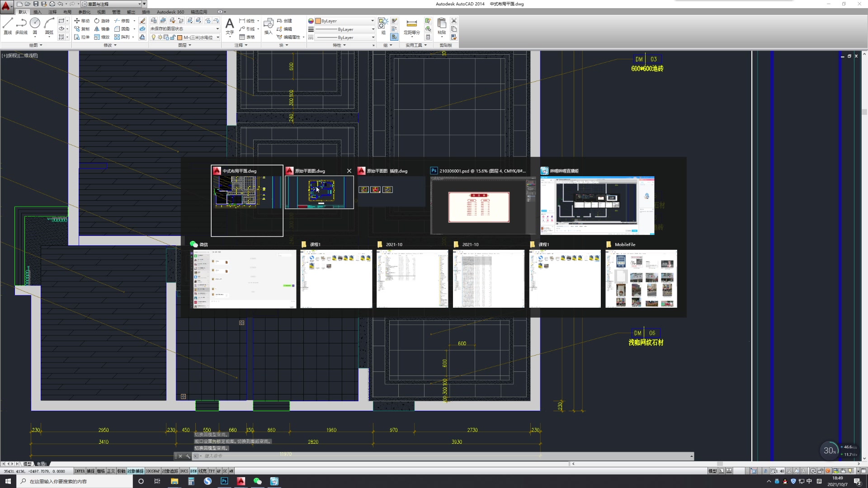Screen dimensions: 868x488
Task: Click the ByLayer object color swatch
Action: coord(318,21)
